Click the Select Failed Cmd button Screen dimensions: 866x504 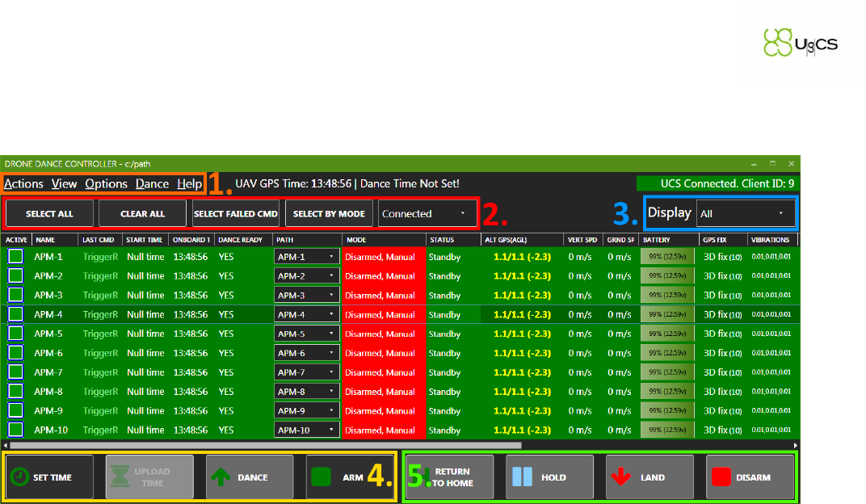(x=236, y=213)
